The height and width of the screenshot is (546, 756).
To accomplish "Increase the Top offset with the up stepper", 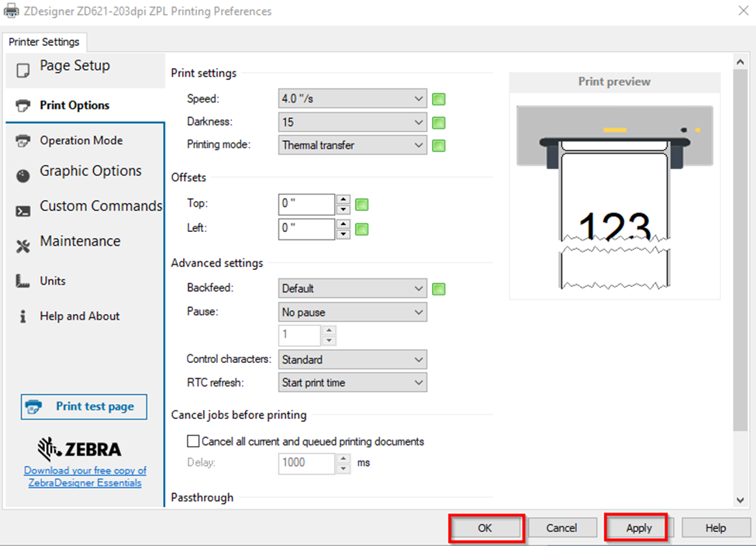I will (343, 200).
